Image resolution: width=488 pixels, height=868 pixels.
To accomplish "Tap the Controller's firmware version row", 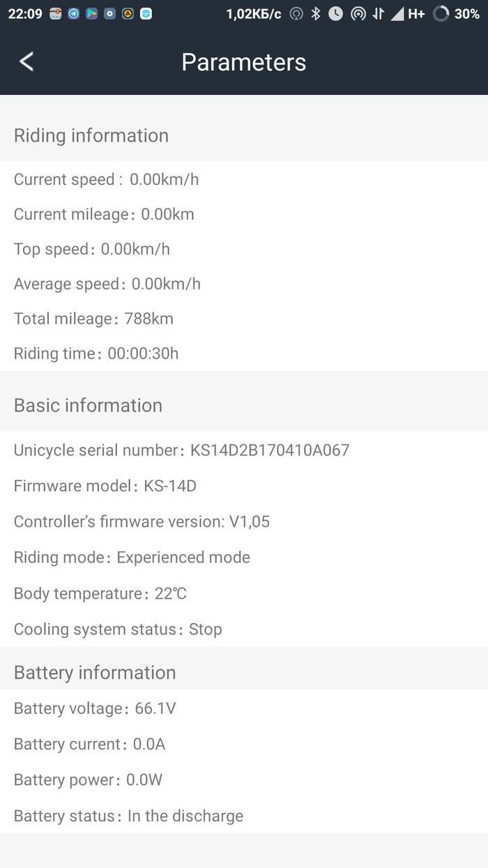I will coord(142,522).
